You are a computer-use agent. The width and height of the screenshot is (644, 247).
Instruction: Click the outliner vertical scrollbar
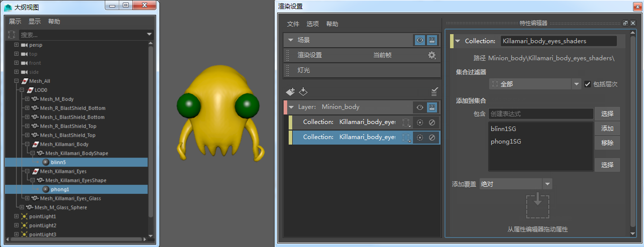click(150, 133)
